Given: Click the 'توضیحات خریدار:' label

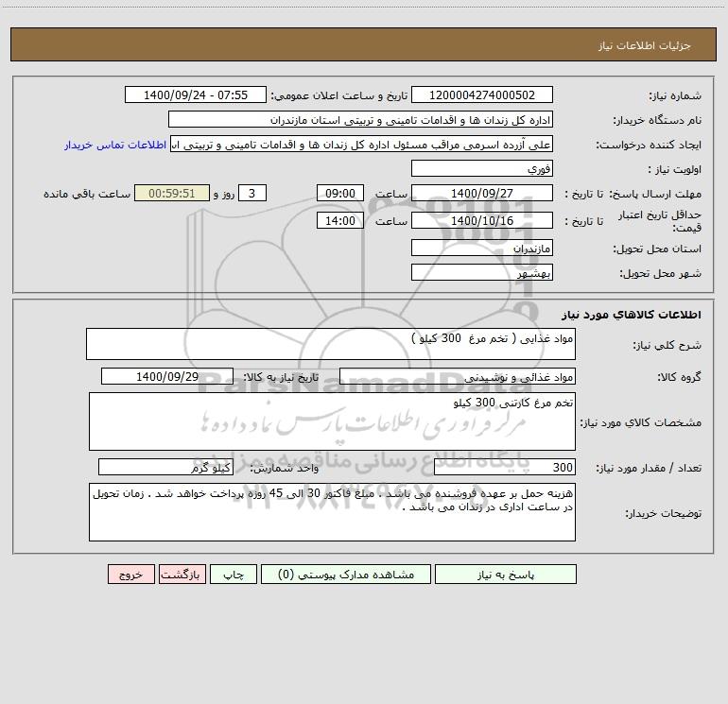Looking at the screenshot, I should (x=663, y=513).
